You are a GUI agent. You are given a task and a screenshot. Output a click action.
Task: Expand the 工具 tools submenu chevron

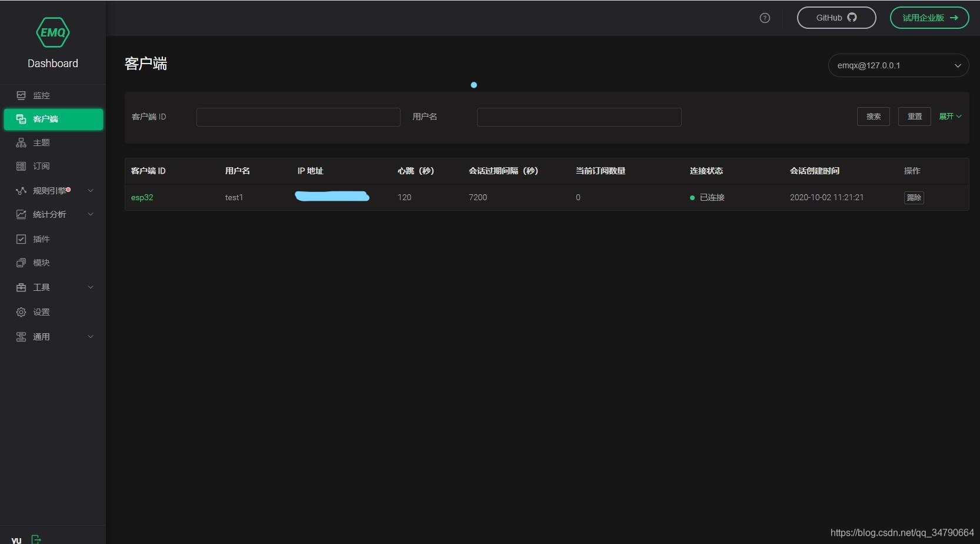point(91,287)
